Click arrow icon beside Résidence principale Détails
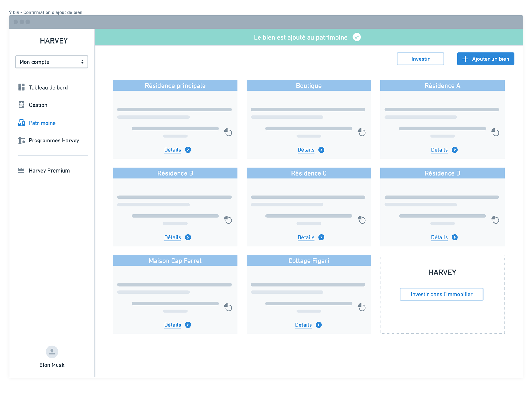Image resolution: width=532 pixels, height=398 pixels. 188,150
